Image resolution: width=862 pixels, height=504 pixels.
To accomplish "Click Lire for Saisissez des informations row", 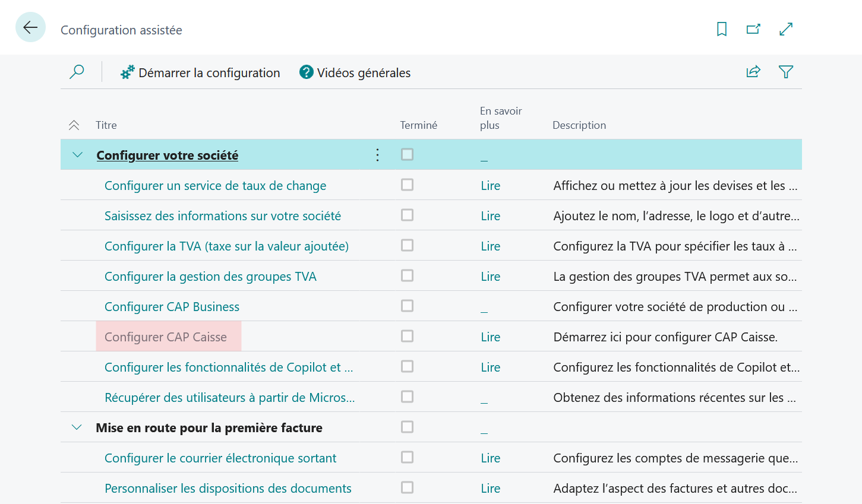I will (491, 216).
